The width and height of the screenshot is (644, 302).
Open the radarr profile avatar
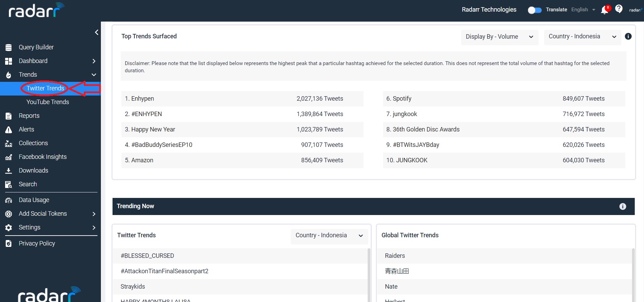coord(635,10)
